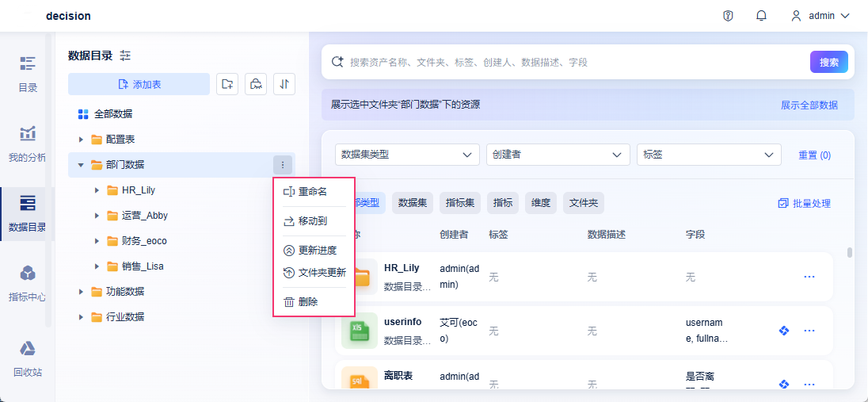868x402 pixels.
Task: Expand the 功能数据 folder
Action: pyautogui.click(x=81, y=292)
